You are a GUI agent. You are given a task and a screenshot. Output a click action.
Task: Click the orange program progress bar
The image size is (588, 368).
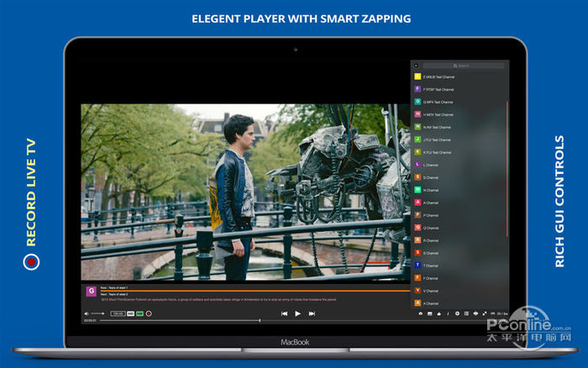[255, 291]
